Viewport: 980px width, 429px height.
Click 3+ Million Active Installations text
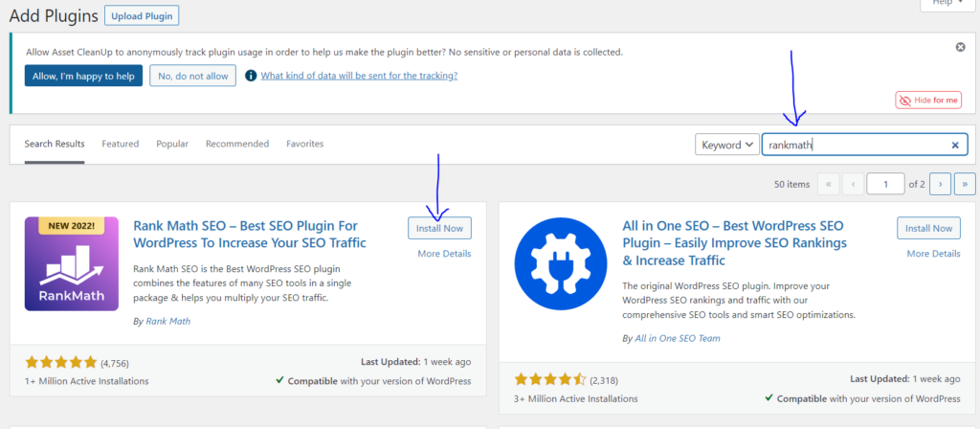pyautogui.click(x=576, y=397)
